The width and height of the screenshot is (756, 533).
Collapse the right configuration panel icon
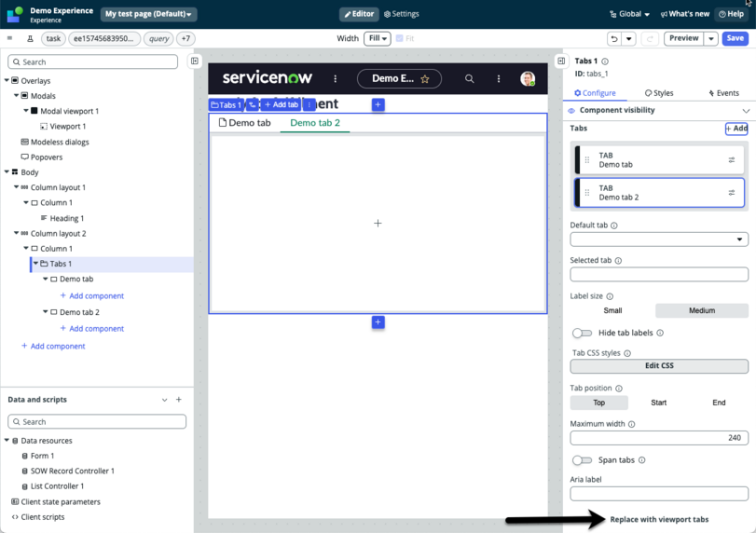click(561, 61)
